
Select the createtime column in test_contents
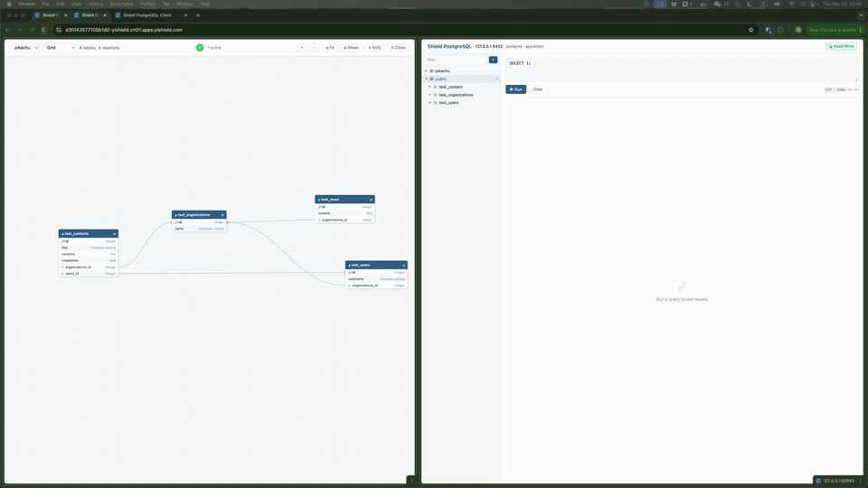coord(89,260)
